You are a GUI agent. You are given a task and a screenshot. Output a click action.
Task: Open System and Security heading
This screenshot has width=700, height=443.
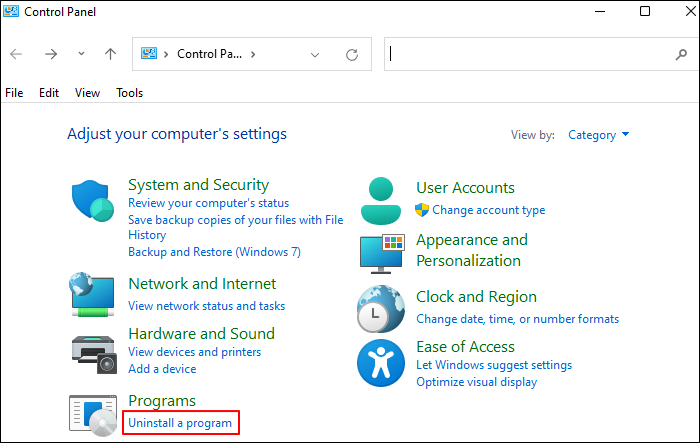(x=199, y=184)
